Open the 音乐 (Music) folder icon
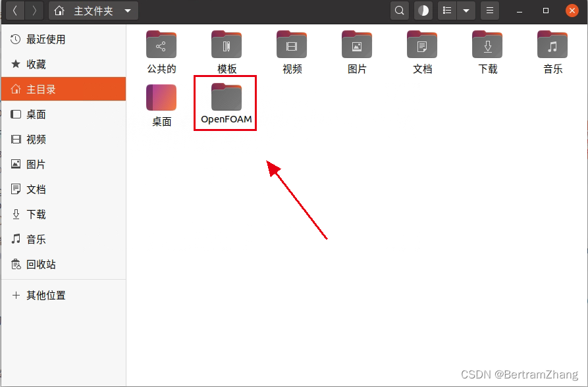Viewport: 588px width, 387px height. pyautogui.click(x=552, y=45)
